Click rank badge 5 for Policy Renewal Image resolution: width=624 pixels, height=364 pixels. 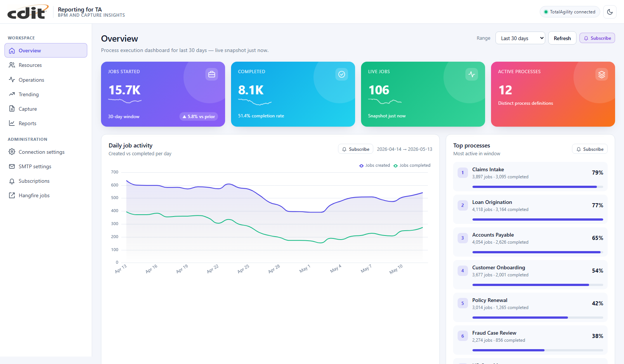click(x=462, y=303)
